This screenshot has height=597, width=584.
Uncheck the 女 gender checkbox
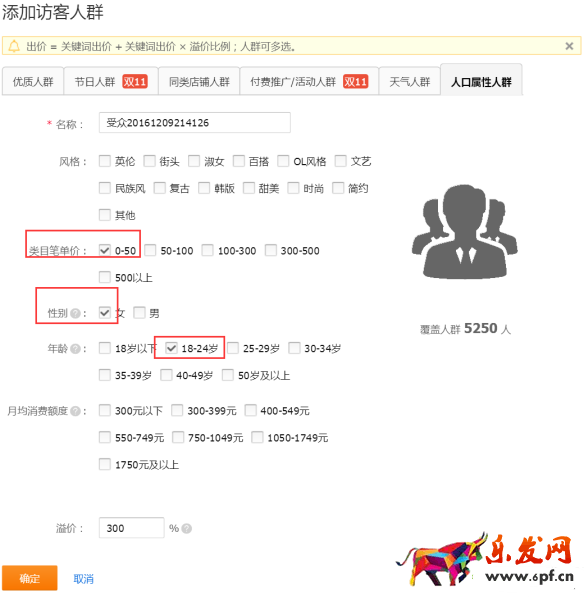[x=105, y=313]
